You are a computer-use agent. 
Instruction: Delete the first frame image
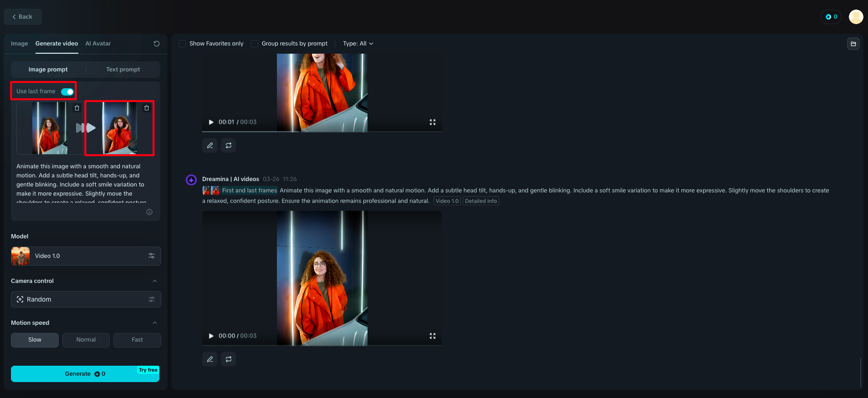[x=77, y=108]
